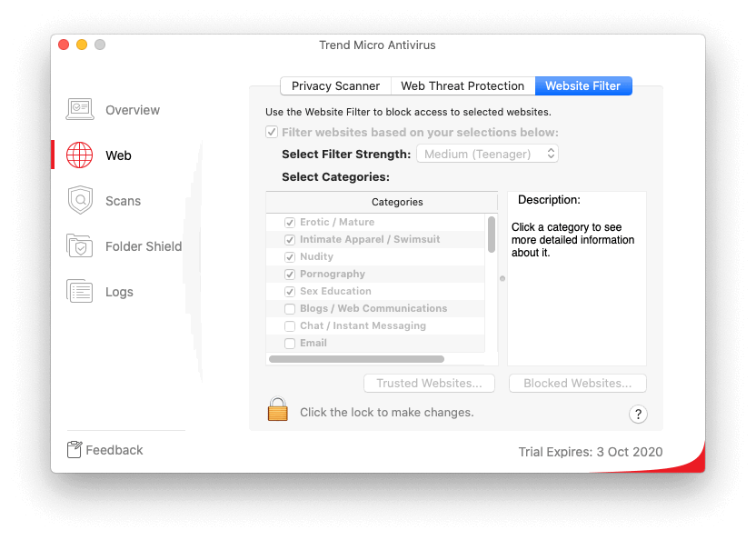Click the Trial Expires: 3 Oct 2020 text
The width and height of the screenshot is (756, 540).
click(x=590, y=452)
